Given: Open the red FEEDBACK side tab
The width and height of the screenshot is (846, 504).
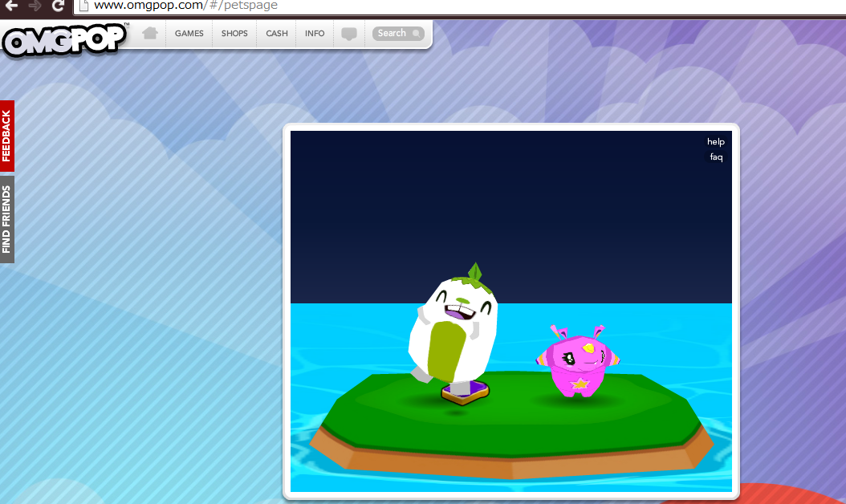Looking at the screenshot, I should pos(7,136).
